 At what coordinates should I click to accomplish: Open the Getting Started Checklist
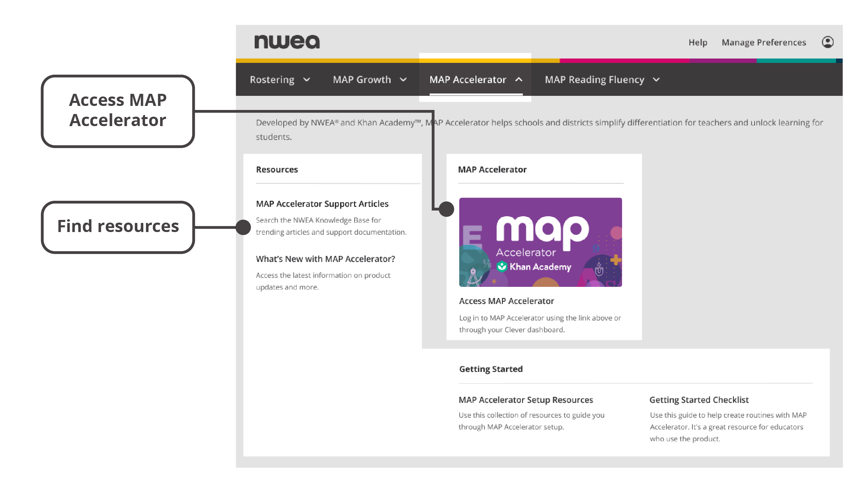pos(699,400)
